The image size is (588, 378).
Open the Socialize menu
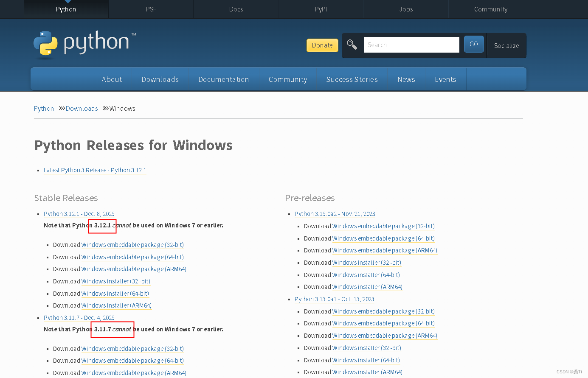[x=506, y=45]
